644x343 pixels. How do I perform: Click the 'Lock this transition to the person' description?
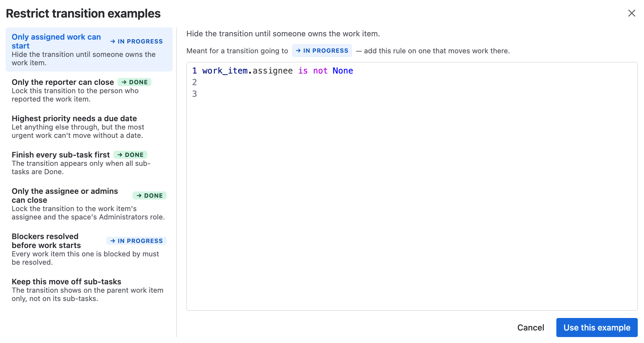[75, 95]
